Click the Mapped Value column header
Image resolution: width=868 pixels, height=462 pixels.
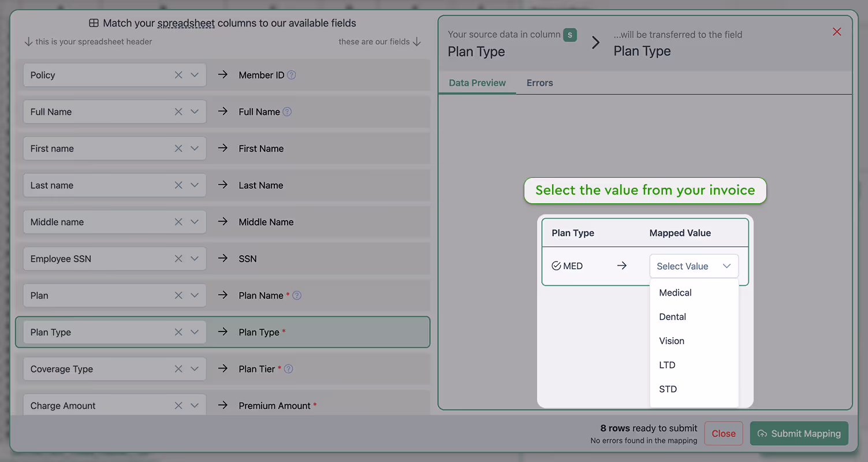(680, 233)
